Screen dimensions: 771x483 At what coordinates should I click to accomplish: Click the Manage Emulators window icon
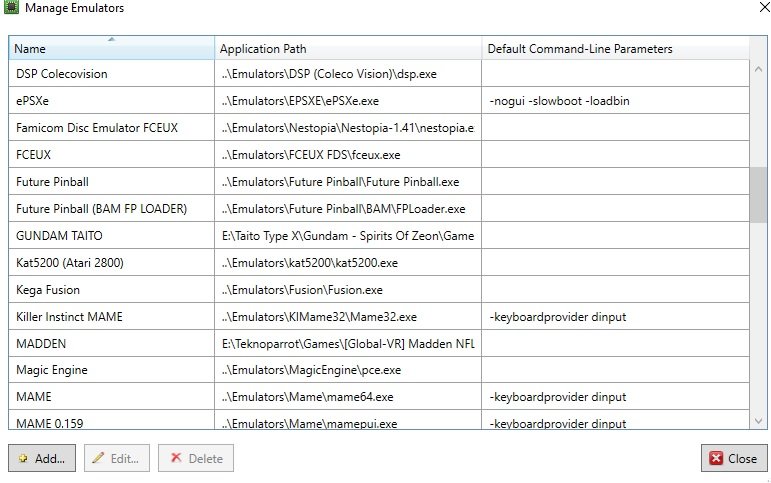tap(11, 7)
